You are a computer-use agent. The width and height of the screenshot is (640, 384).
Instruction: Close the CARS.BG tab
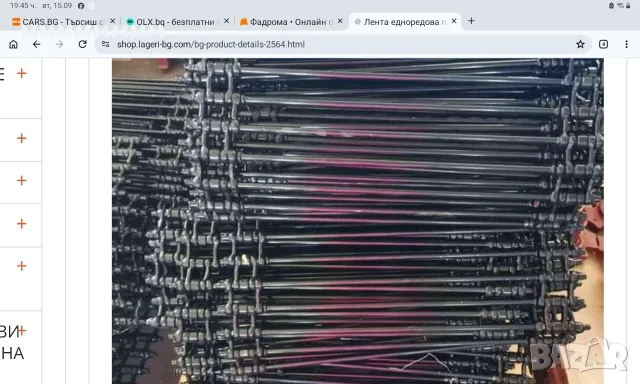pyautogui.click(x=113, y=21)
